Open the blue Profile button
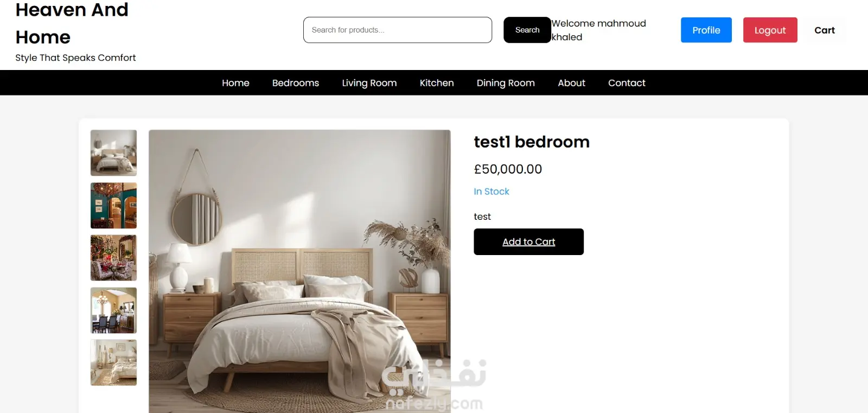The height and width of the screenshot is (413, 868). 706,30
